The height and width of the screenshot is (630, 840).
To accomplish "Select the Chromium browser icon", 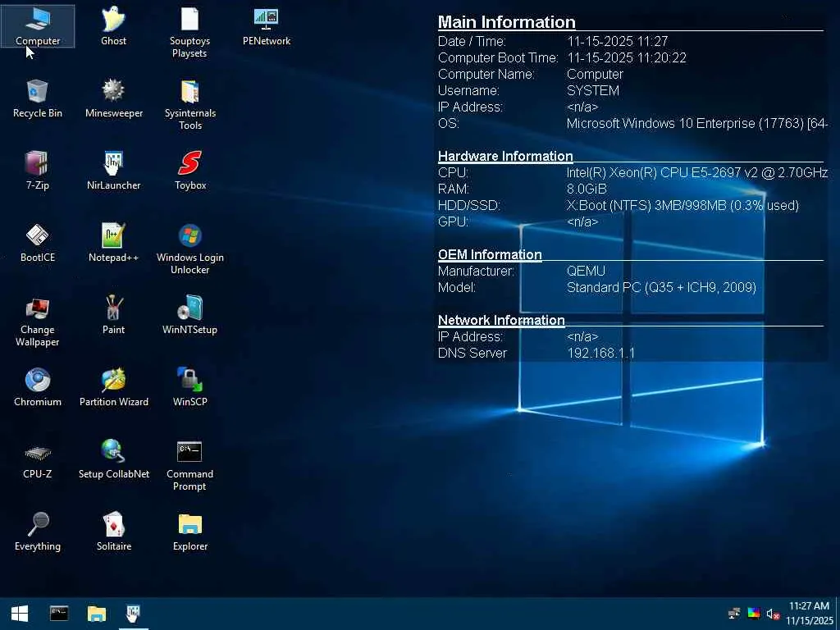I will pos(38,387).
